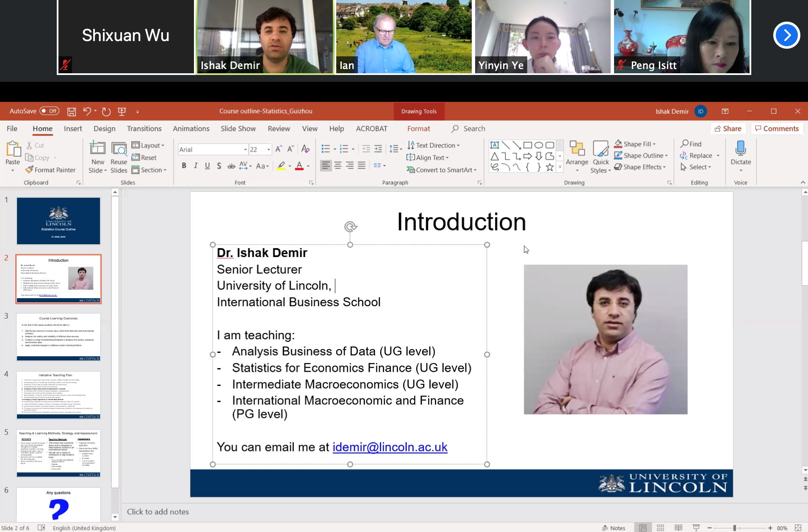
Task: Clear all formatting icon
Action: (305, 149)
